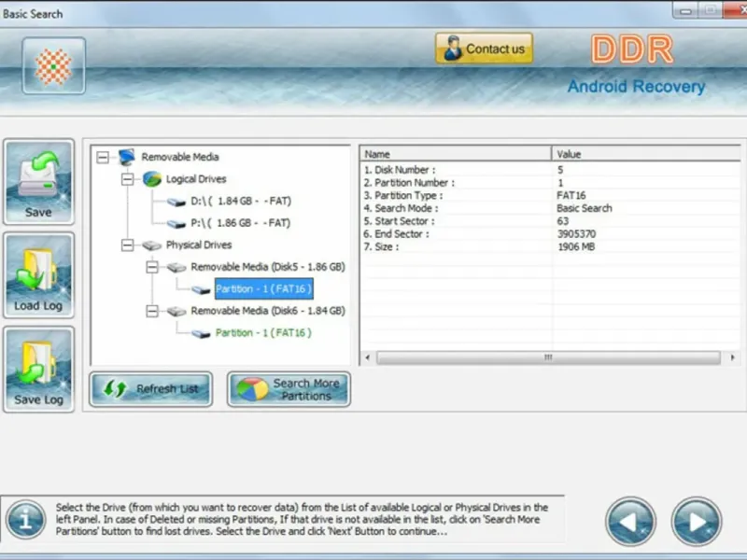
Task: Select the '1. Disk Number :' row
Action: [x=550, y=170]
